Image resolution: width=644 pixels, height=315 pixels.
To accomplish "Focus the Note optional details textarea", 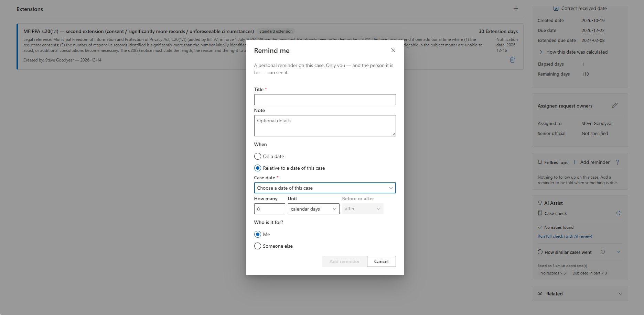I will pos(325,126).
